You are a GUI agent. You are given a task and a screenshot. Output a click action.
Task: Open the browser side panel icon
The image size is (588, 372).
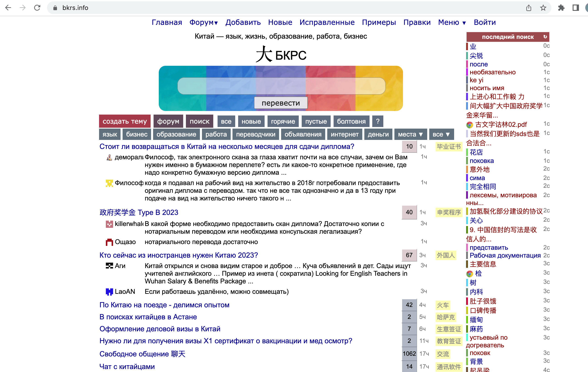(576, 8)
